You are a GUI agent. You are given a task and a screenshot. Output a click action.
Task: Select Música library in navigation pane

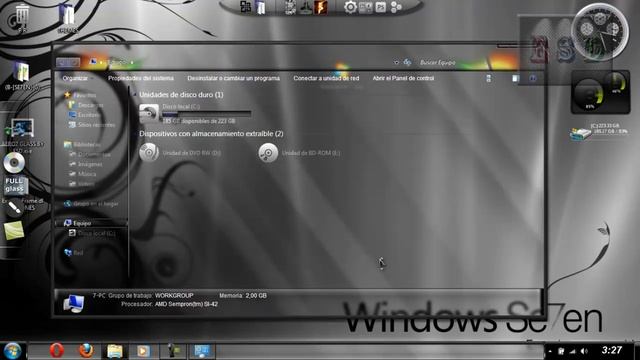click(82, 174)
